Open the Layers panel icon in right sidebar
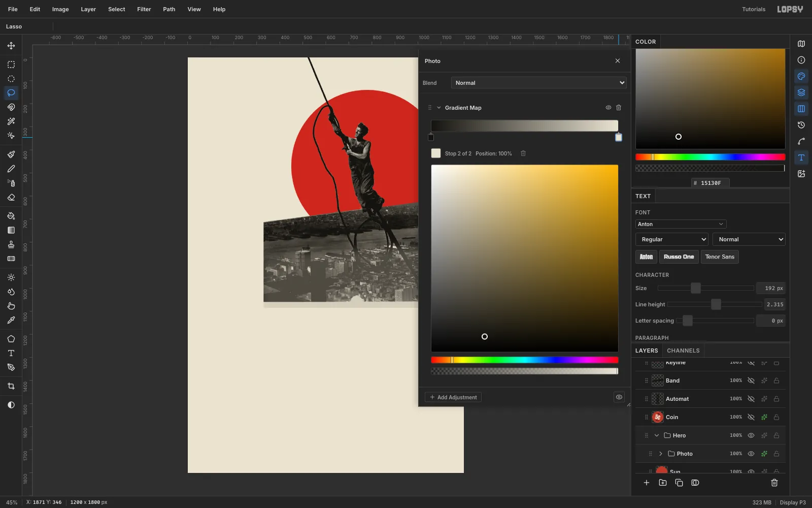 801,92
